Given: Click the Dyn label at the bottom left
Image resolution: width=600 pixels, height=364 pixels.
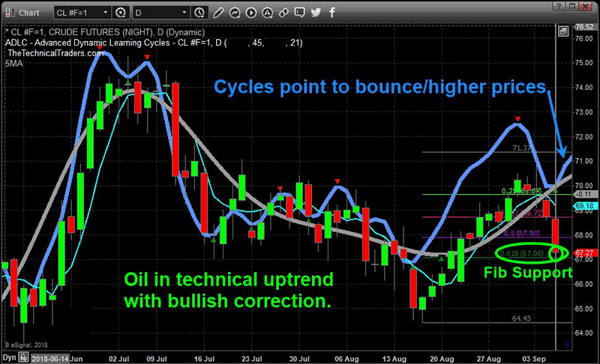Looking at the screenshot, I should click(x=9, y=357).
